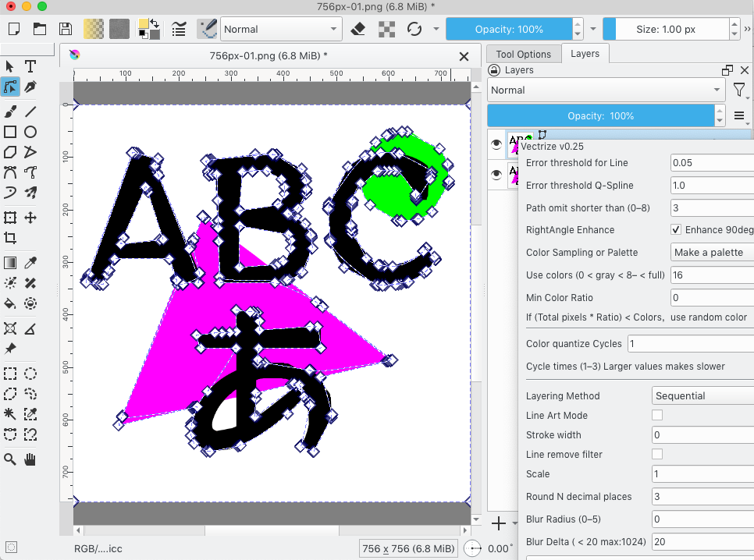Toggle preserve alpha checkerboard icon

coord(386,30)
